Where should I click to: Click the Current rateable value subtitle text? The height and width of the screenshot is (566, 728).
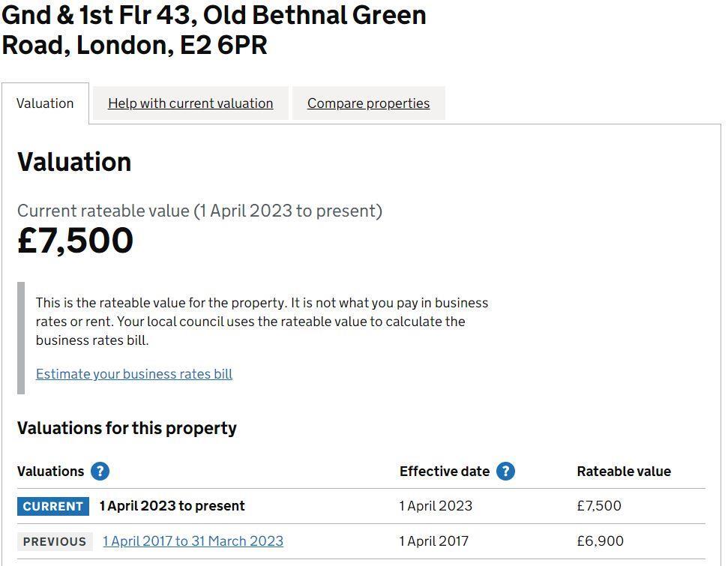point(200,211)
